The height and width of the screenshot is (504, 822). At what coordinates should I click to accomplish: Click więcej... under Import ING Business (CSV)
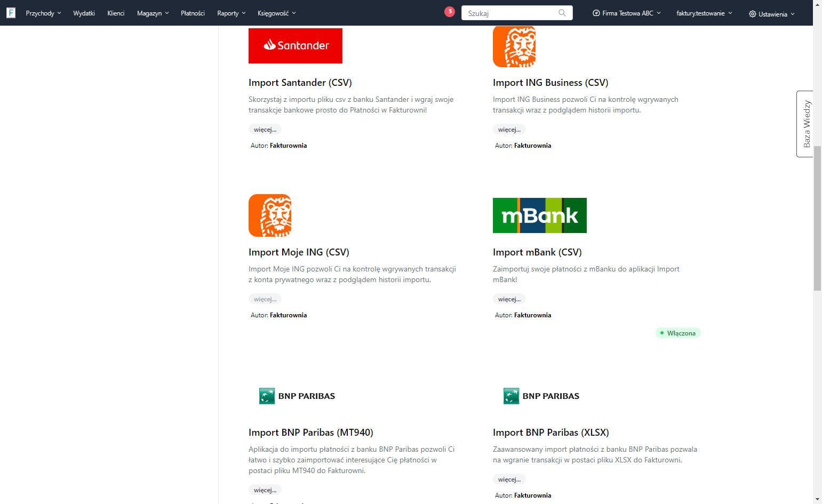(x=509, y=130)
